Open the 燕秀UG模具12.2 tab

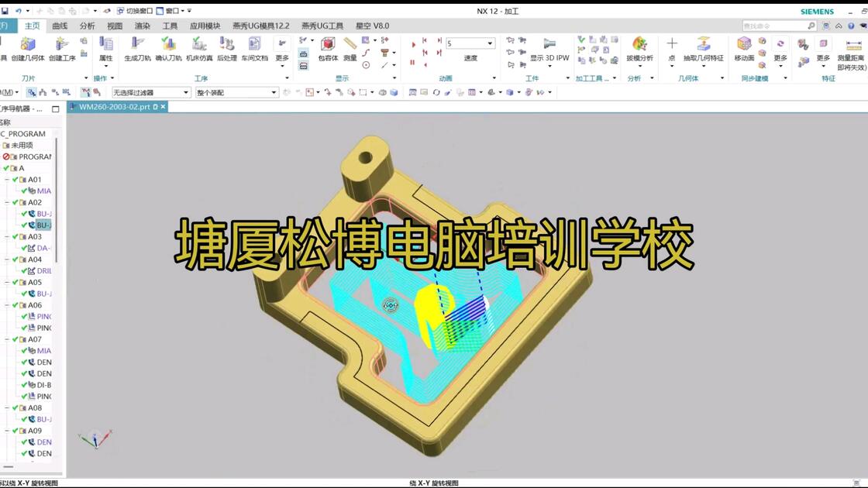pos(260,26)
